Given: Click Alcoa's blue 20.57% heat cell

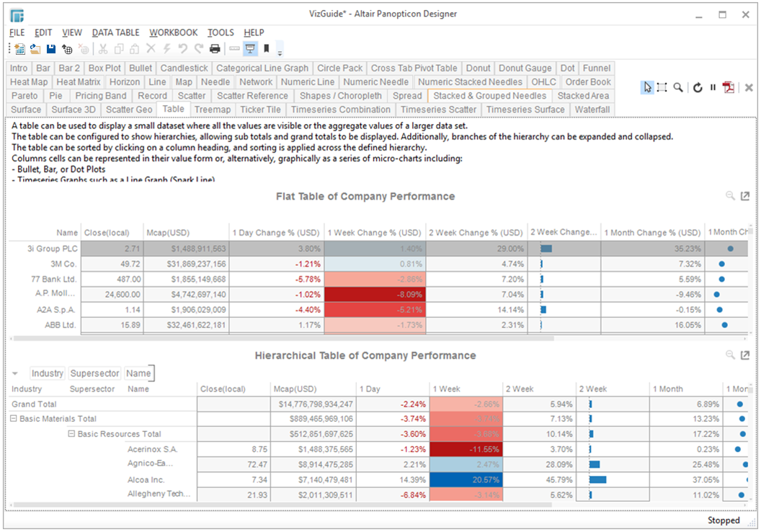Looking at the screenshot, I should tap(465, 479).
